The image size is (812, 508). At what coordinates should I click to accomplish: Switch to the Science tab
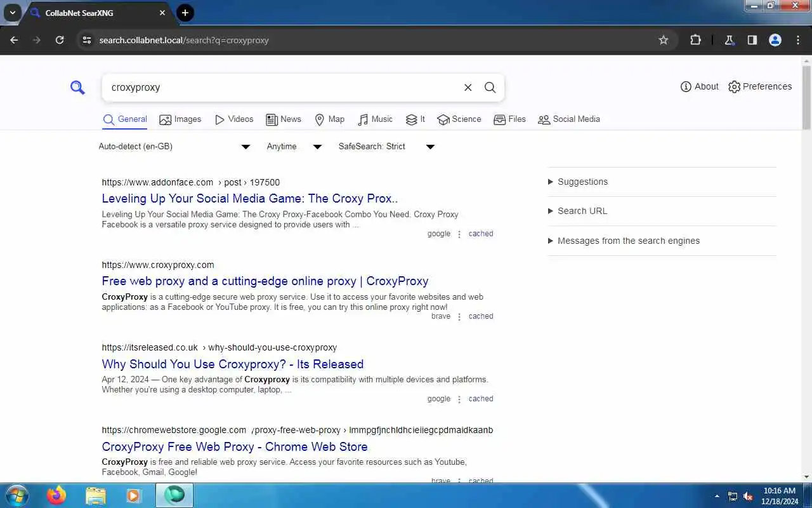459,119
